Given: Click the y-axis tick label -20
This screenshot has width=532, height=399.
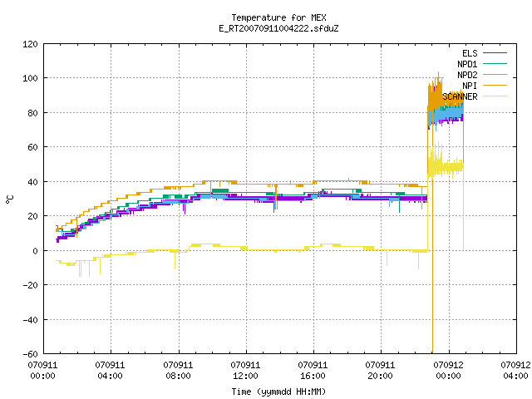Looking at the screenshot, I should tap(30, 285).
